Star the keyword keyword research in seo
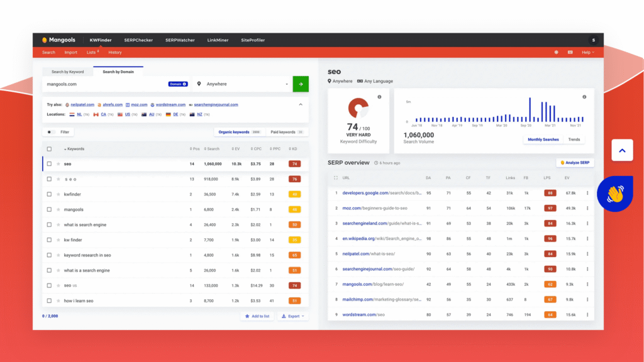Viewport: 644px width, 362px height. point(58,255)
